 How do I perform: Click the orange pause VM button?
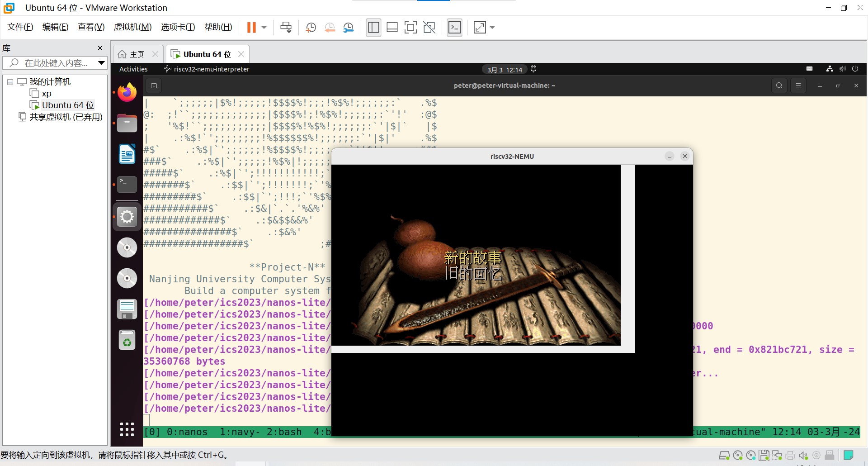[x=251, y=28]
